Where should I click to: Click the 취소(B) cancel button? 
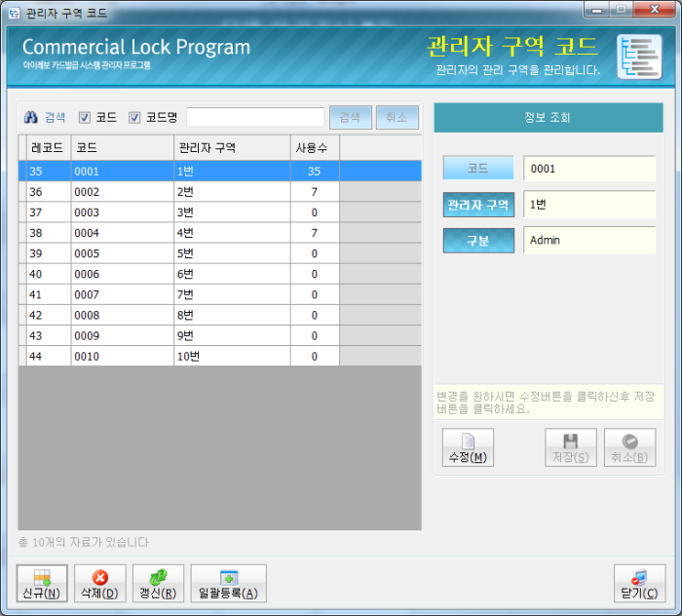coord(629,447)
